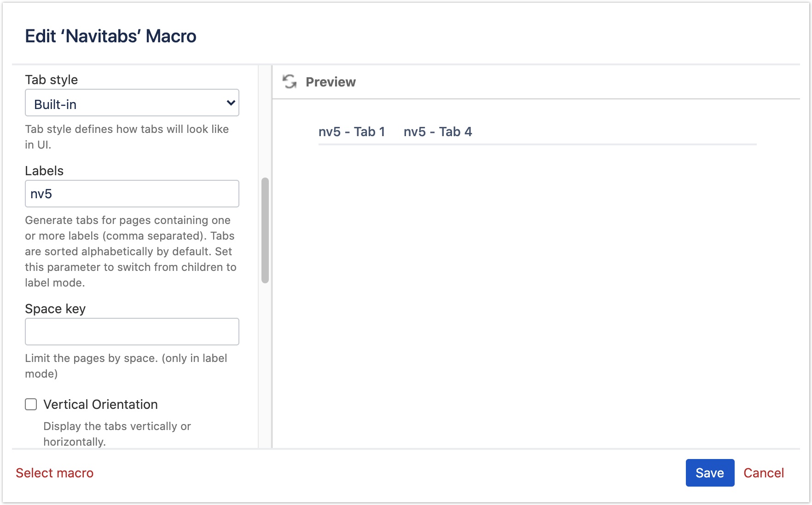Click the Preview header label

click(x=331, y=82)
